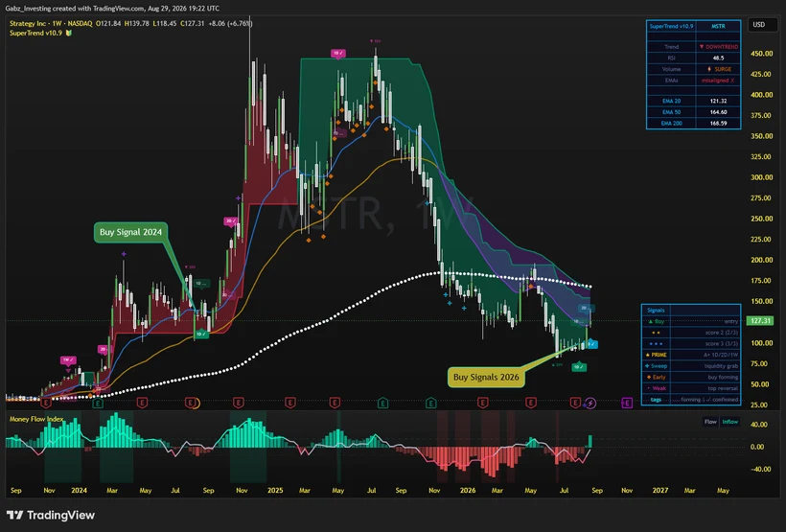Click the EMA 50 value 164.60
Image resolution: width=786 pixels, height=532 pixels.
(718, 112)
